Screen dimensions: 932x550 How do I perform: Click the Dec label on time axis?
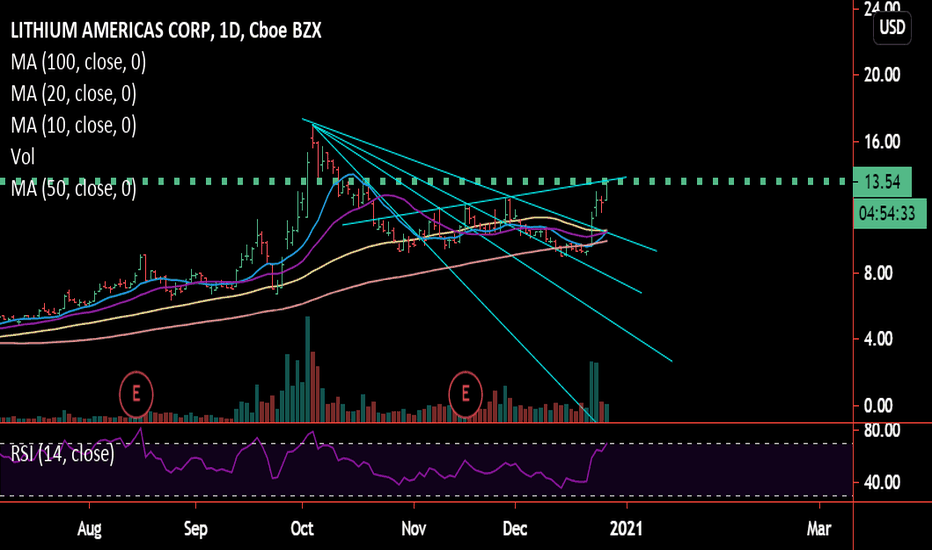(x=515, y=529)
